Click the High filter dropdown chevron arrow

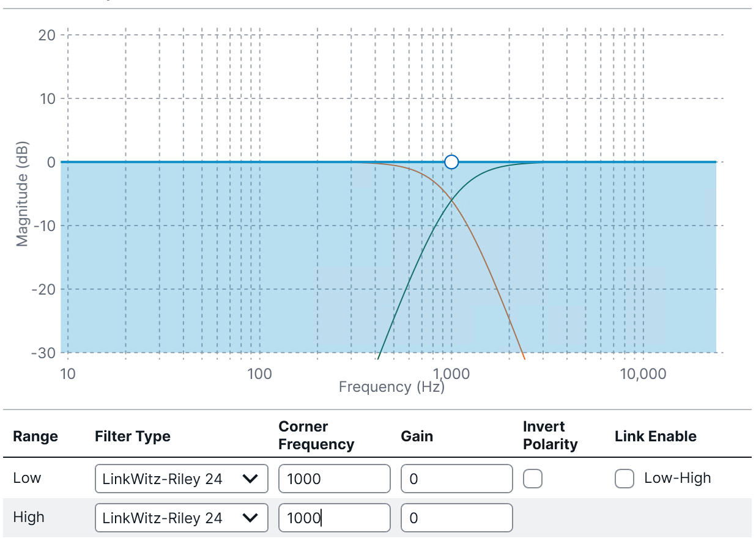point(251,518)
